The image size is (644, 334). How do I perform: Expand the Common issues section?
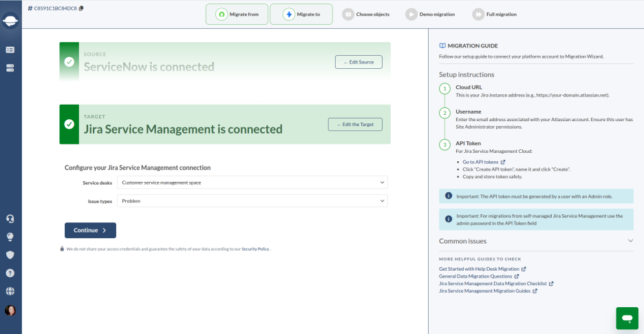click(536, 241)
